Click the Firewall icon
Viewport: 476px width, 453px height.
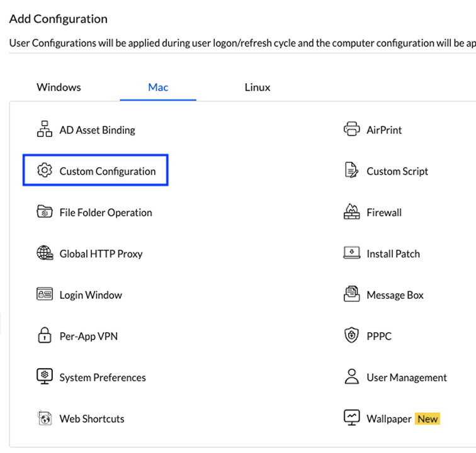pos(351,212)
